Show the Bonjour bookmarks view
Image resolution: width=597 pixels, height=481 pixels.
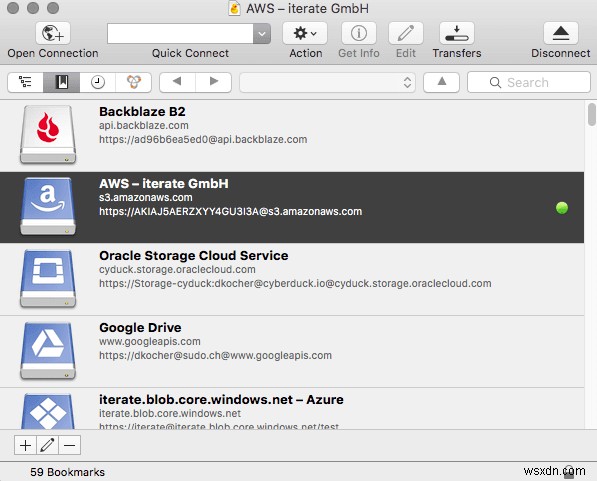134,82
